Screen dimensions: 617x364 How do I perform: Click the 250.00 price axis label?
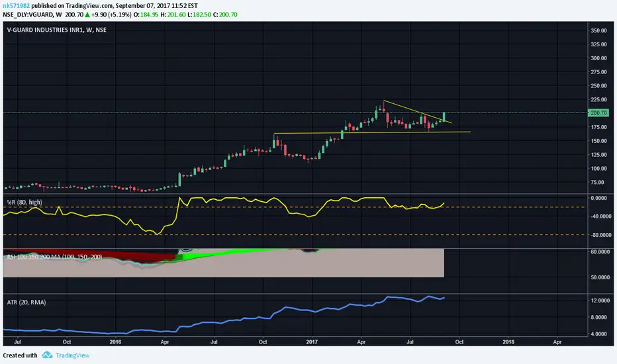[598, 86]
